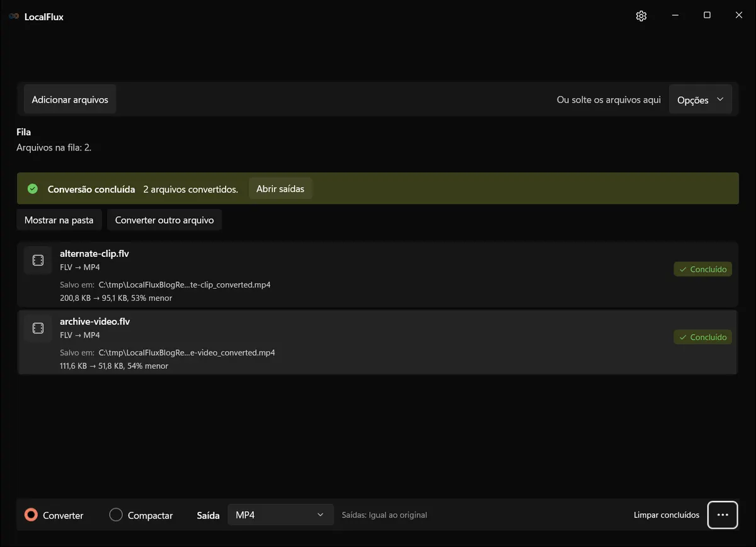Click Concluído badge for alternate-clip.flv
The width and height of the screenshot is (756, 547).
[x=702, y=269]
